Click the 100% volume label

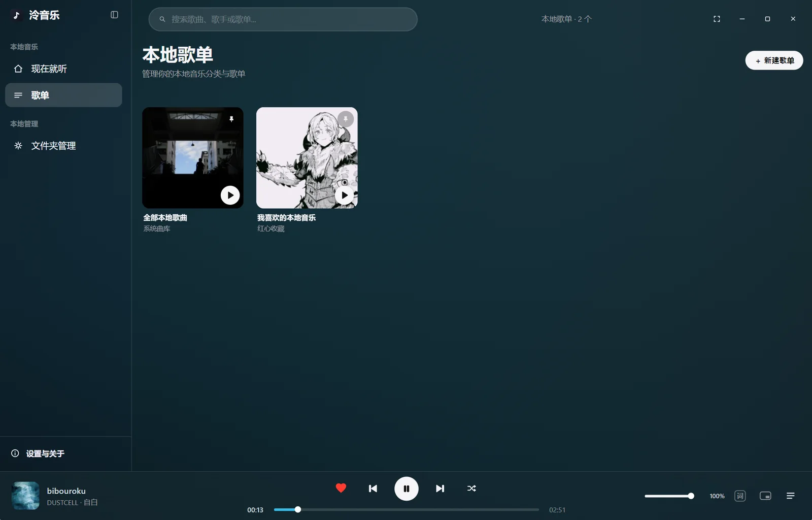(717, 496)
